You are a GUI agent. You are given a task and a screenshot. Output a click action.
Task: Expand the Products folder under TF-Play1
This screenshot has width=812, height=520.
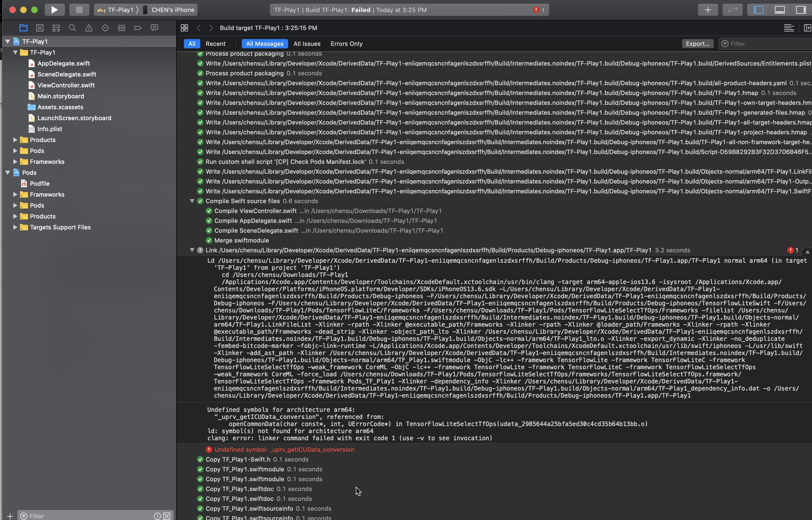pyautogui.click(x=15, y=140)
